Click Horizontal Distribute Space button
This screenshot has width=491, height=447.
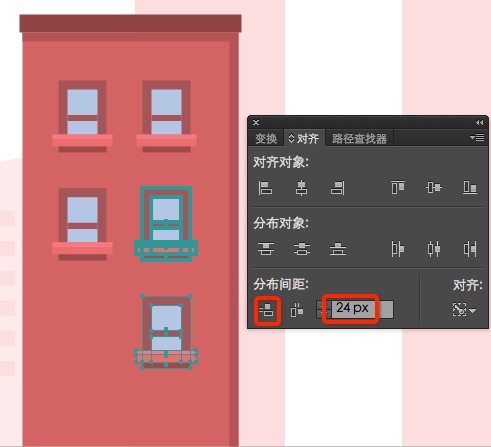pos(297,310)
